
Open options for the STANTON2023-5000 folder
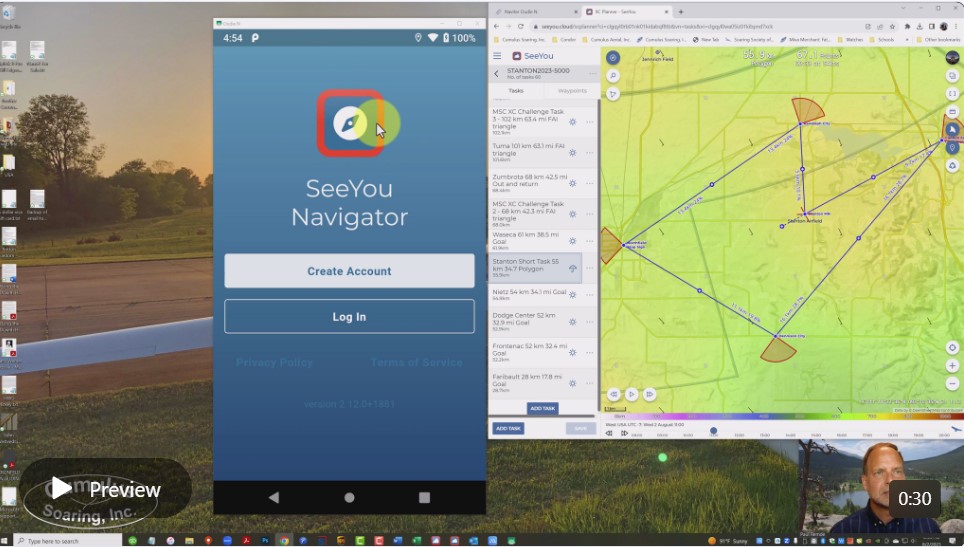[592, 74]
